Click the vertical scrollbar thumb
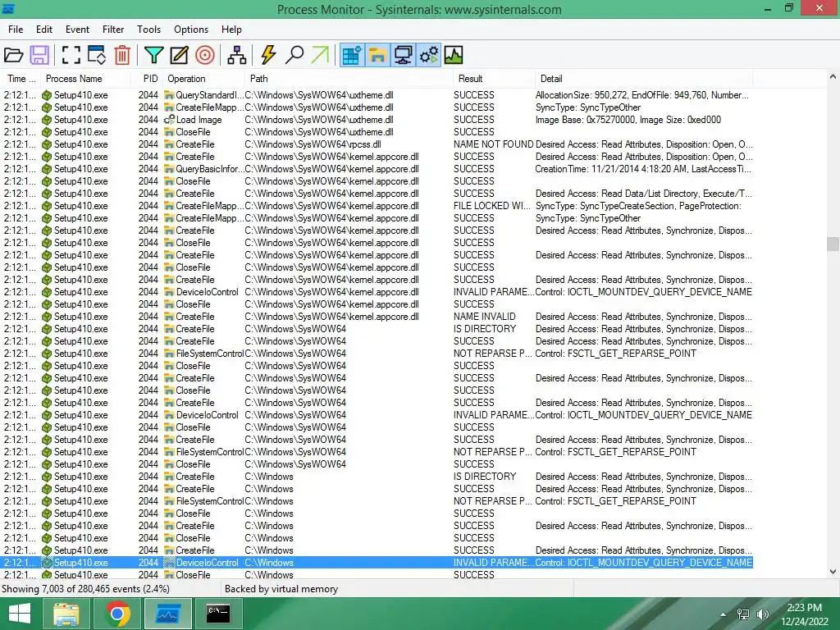The image size is (840, 630). pos(833,244)
